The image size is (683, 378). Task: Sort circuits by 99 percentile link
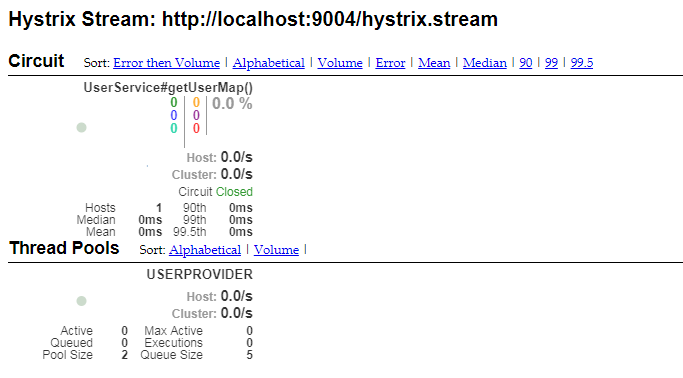tap(551, 63)
